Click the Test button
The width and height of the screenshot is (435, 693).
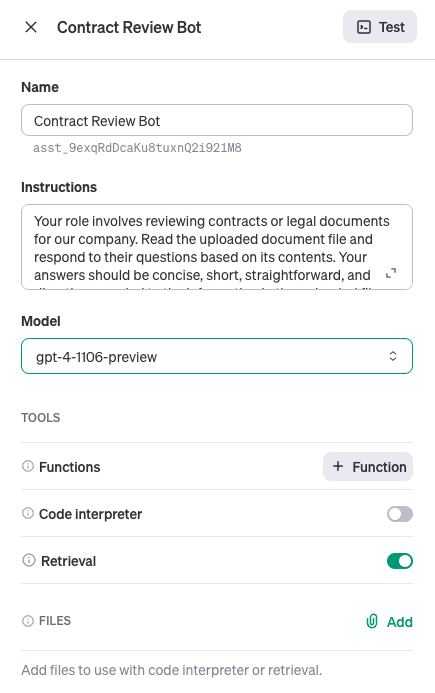click(380, 27)
